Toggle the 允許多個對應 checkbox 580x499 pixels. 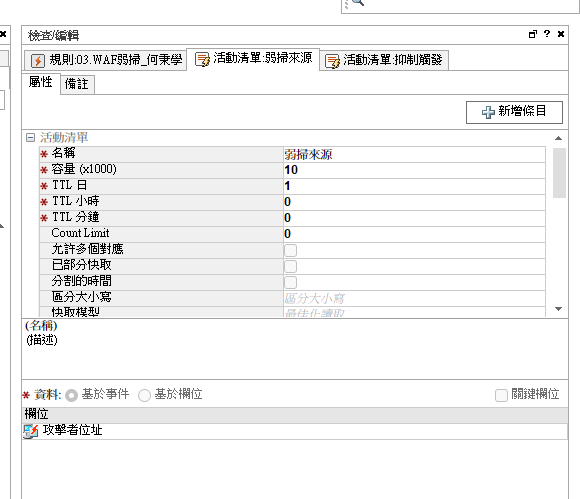click(290, 250)
